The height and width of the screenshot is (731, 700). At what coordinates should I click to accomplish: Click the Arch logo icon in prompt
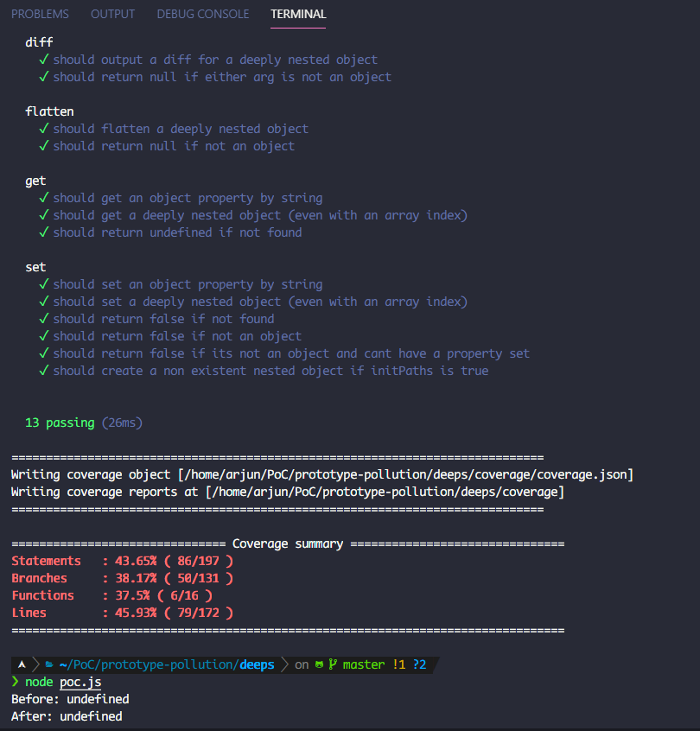[22, 664]
